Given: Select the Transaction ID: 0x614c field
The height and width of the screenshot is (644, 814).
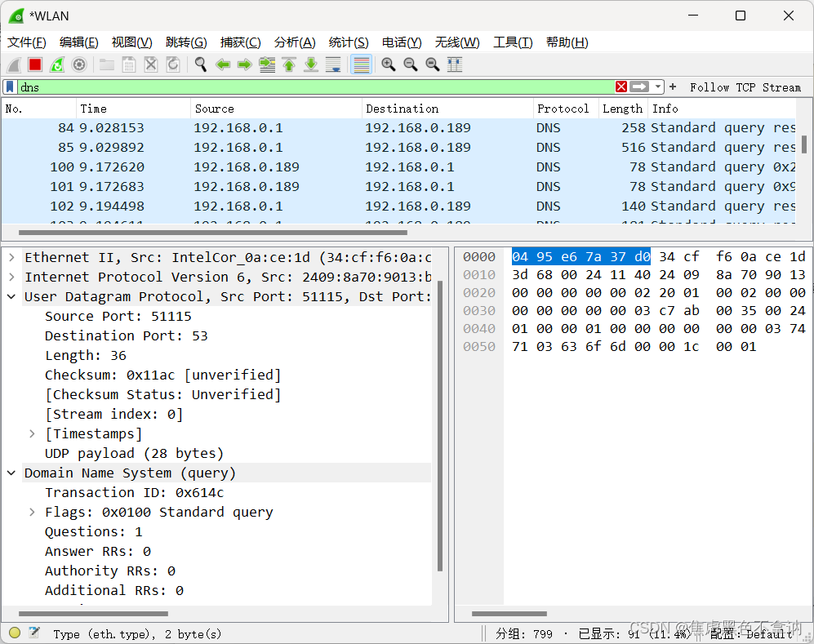Looking at the screenshot, I should click(135, 492).
